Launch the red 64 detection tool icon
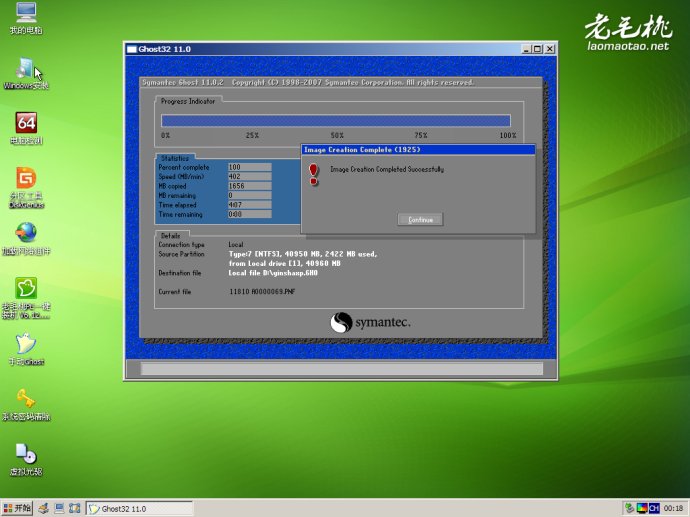This screenshot has height=517, width=690. (x=26, y=123)
